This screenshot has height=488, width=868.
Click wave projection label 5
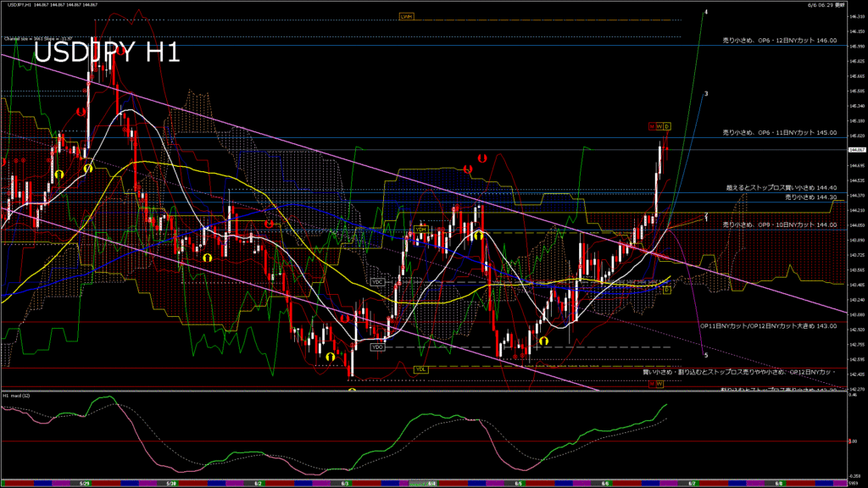tap(706, 356)
